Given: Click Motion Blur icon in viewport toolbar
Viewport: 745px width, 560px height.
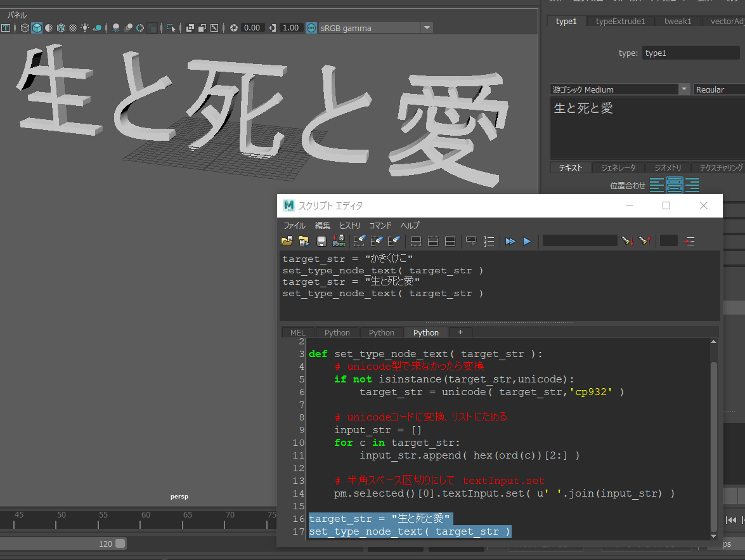Looking at the screenshot, I should coord(128,28).
